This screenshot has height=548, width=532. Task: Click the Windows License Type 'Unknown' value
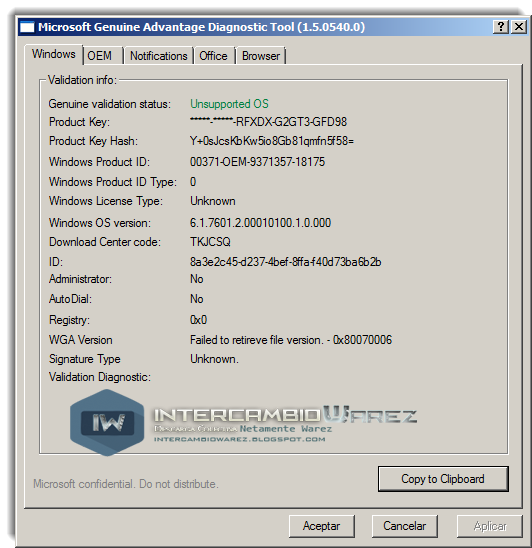pyautogui.click(x=213, y=201)
